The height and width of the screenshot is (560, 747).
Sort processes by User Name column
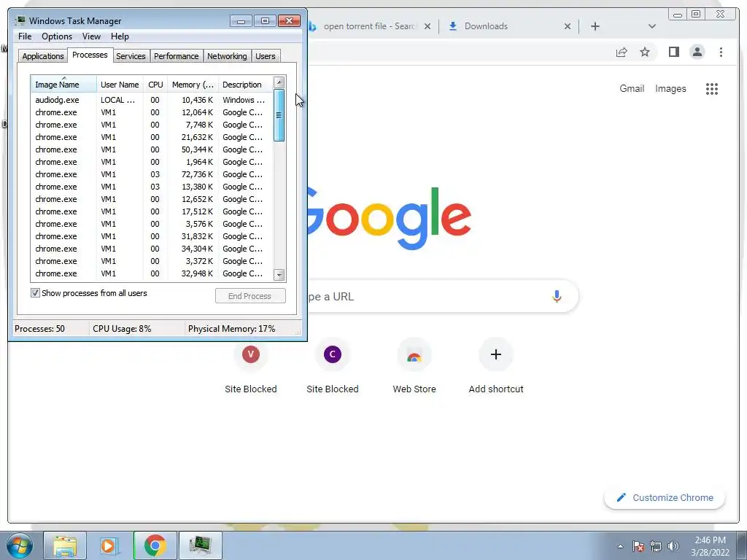[120, 85]
